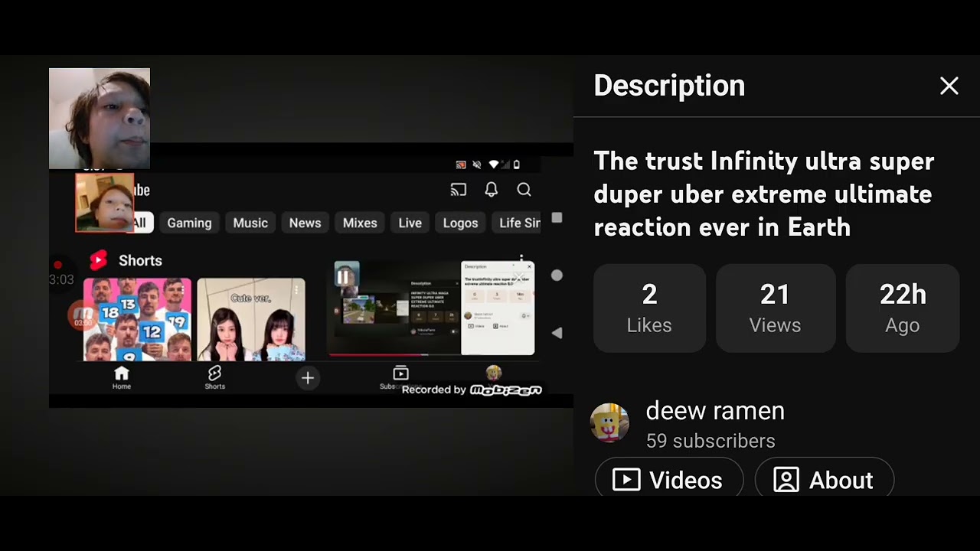Open Subscriptions from bottom navigation
The width and height of the screenshot is (980, 551).
[x=400, y=377]
